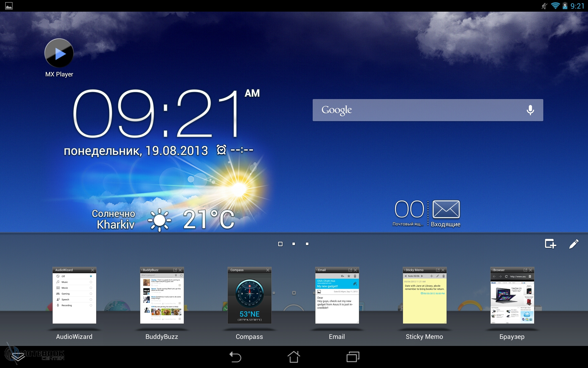Screen dimensions: 588x368
Task: Tap the voice search microphone icon
Action: pos(530,110)
